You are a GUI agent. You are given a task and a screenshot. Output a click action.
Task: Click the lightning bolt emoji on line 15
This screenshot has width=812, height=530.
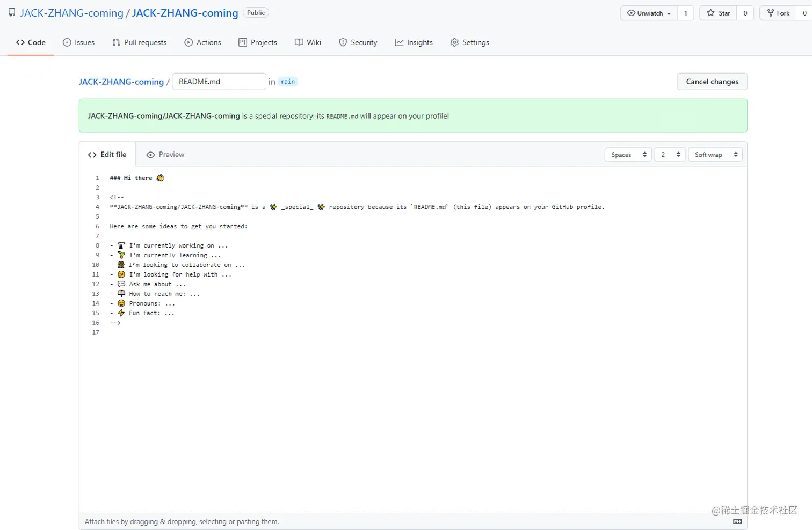pos(121,313)
